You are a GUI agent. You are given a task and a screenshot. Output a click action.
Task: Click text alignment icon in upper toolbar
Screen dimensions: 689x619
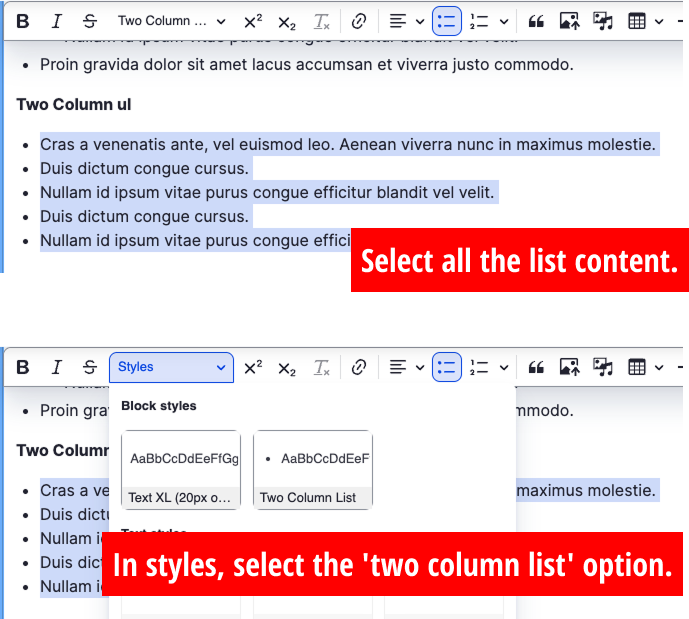tap(398, 21)
